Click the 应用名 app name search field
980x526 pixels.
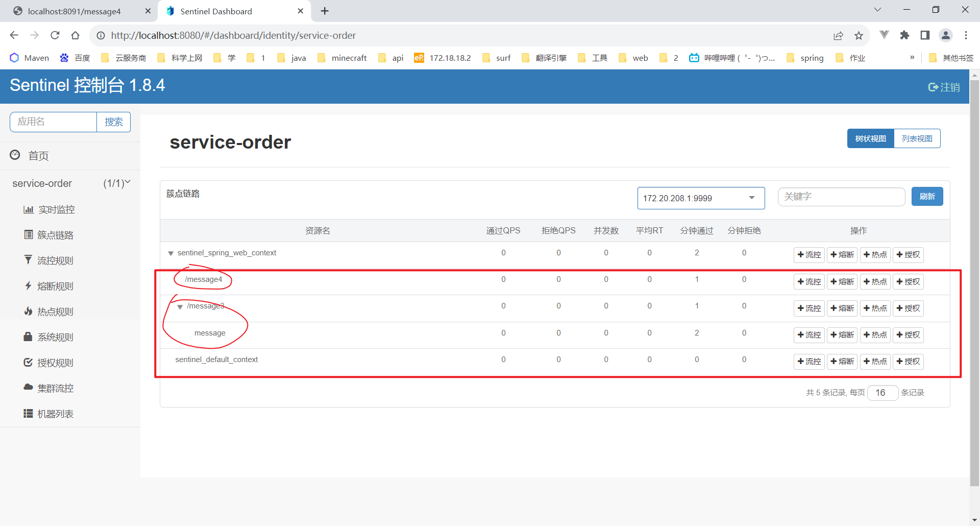click(54, 122)
